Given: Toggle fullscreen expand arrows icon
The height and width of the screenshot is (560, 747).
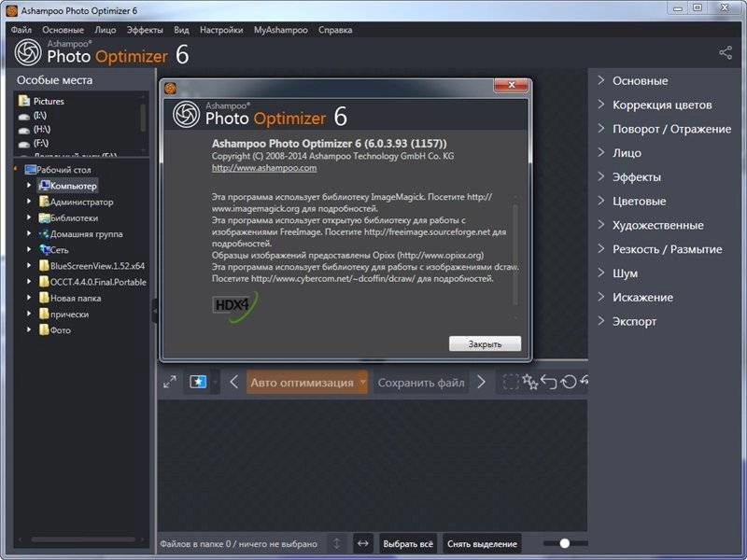Looking at the screenshot, I should click(170, 382).
